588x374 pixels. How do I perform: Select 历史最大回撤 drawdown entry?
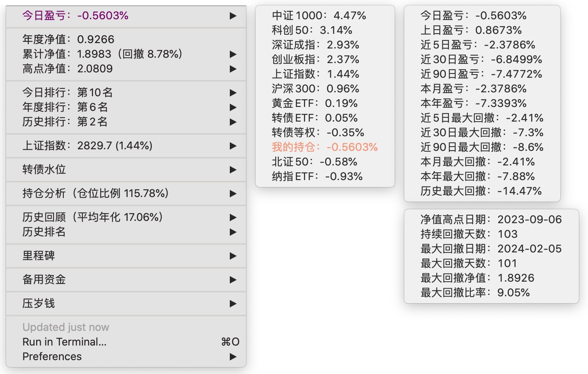click(481, 191)
